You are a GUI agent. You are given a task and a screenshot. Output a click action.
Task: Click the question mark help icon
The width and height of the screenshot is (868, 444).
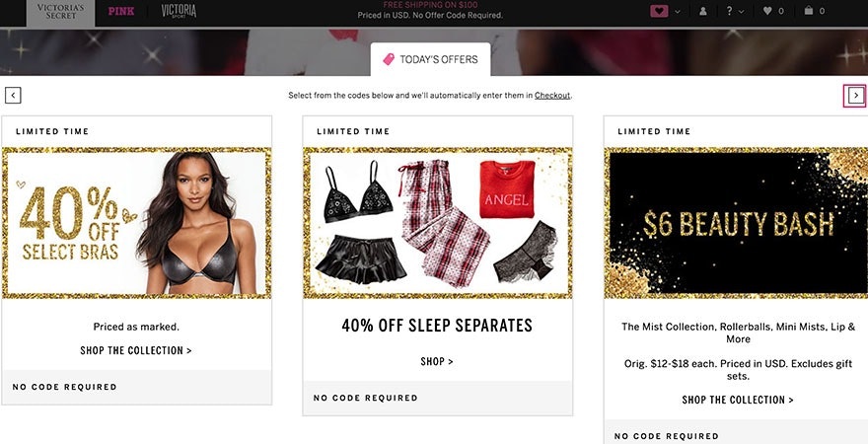(x=730, y=11)
